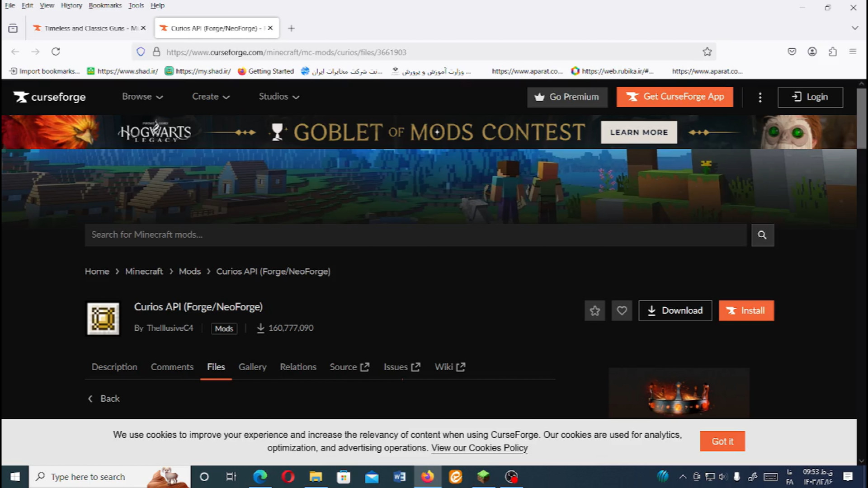Open the three-dot more options menu
The image size is (868, 488).
pos(760,97)
